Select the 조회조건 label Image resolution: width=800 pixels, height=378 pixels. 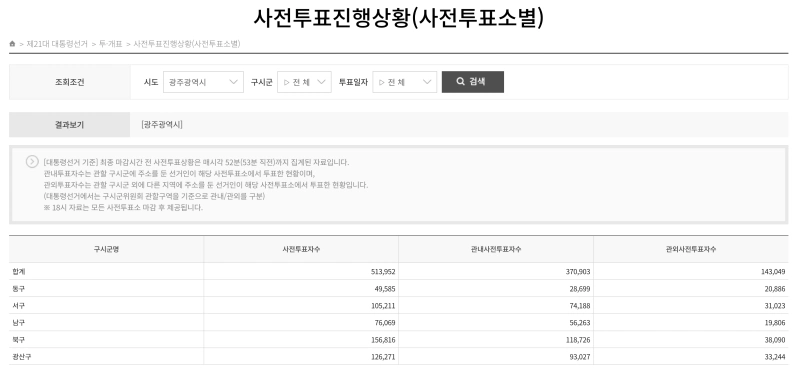[69, 82]
